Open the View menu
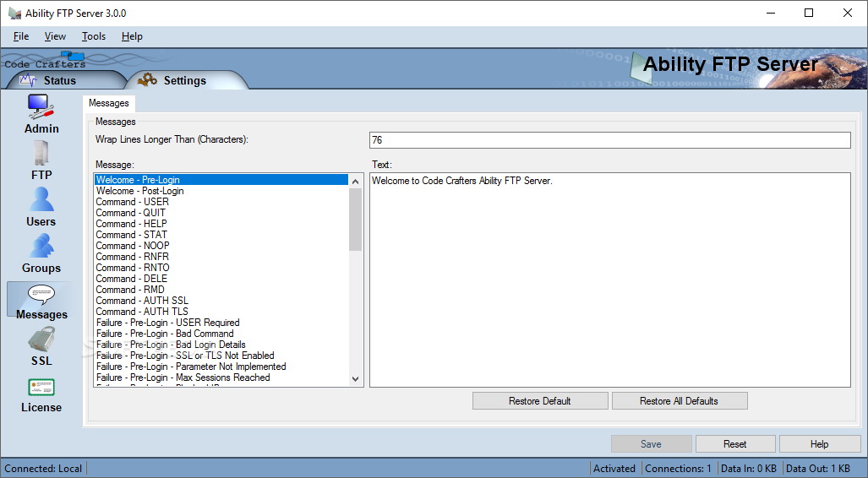Viewport: 868px width, 478px height. (55, 36)
